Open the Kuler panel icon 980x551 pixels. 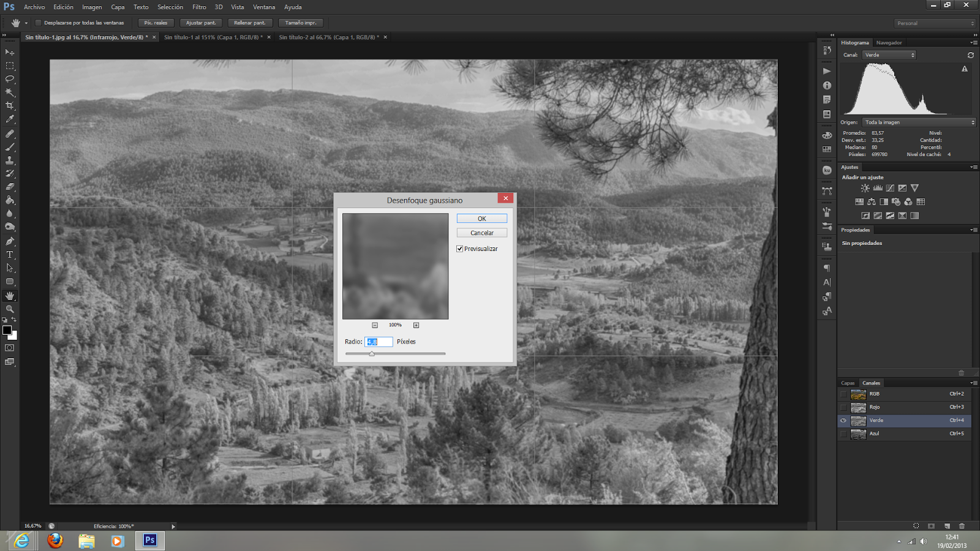[x=827, y=170]
